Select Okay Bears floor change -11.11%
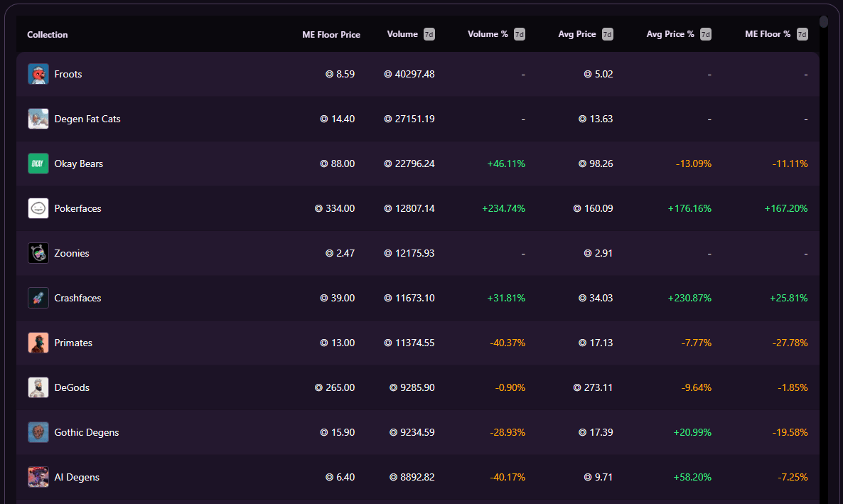 [x=790, y=163]
